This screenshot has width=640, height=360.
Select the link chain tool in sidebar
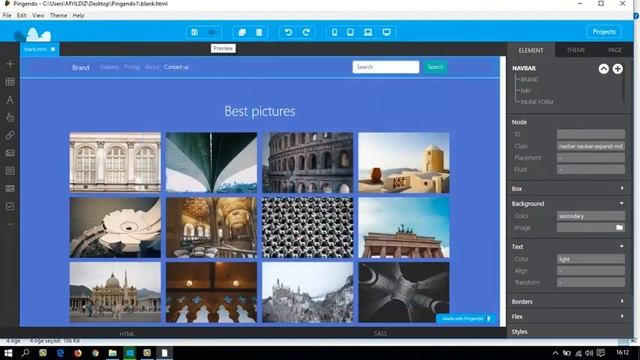[10, 135]
